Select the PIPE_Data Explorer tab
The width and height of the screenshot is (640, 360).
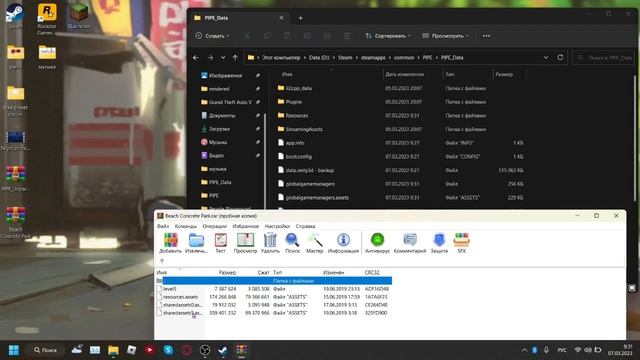coord(239,18)
